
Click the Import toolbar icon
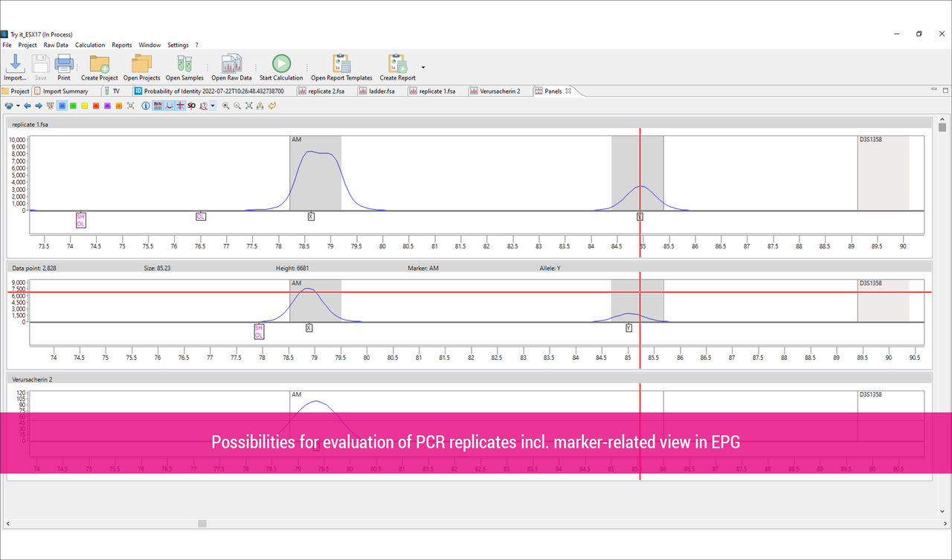coord(15,62)
